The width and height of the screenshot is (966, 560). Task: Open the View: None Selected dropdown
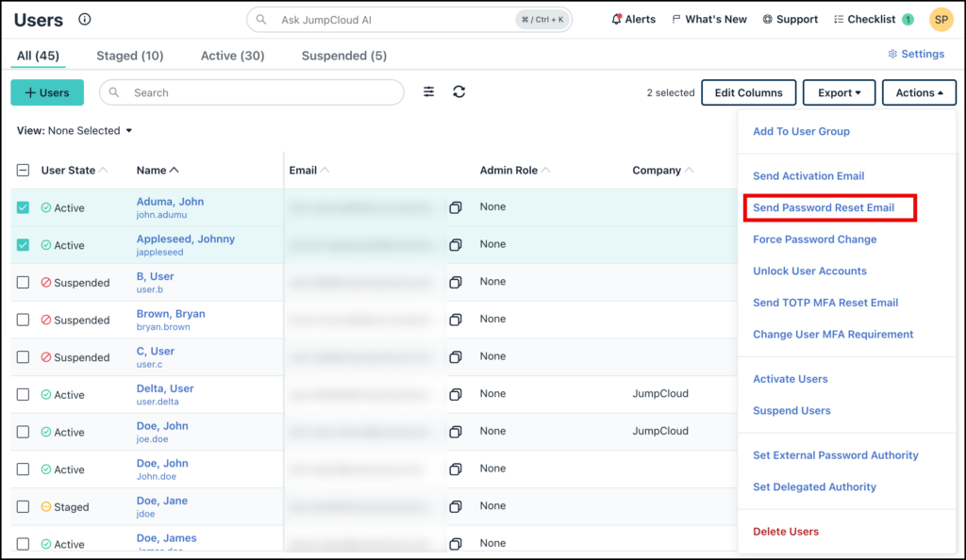[x=74, y=130]
